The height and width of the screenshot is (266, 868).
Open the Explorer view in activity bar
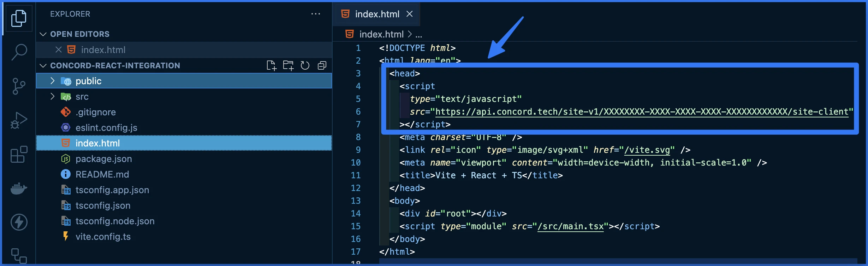19,18
